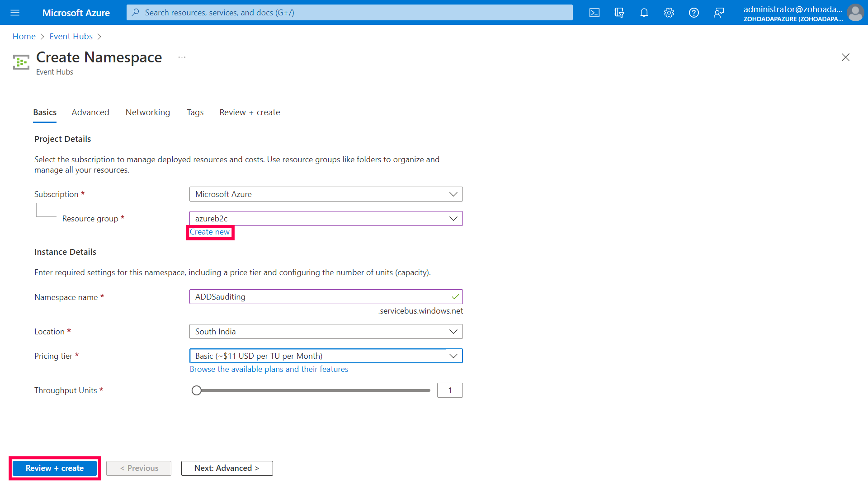The width and height of the screenshot is (868, 488).
Task: Launch Cloud Shell from top bar
Action: tap(594, 13)
